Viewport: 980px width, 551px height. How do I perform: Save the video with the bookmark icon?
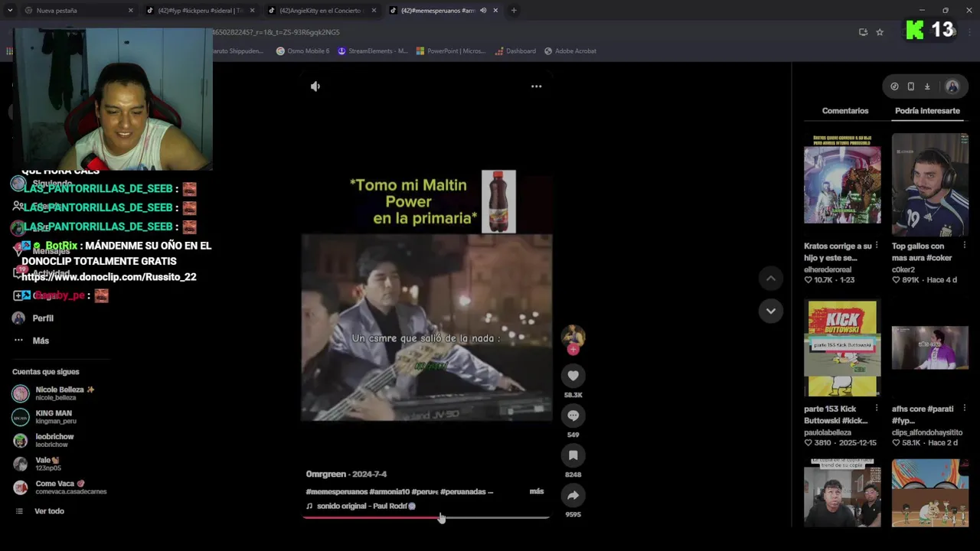[573, 455]
